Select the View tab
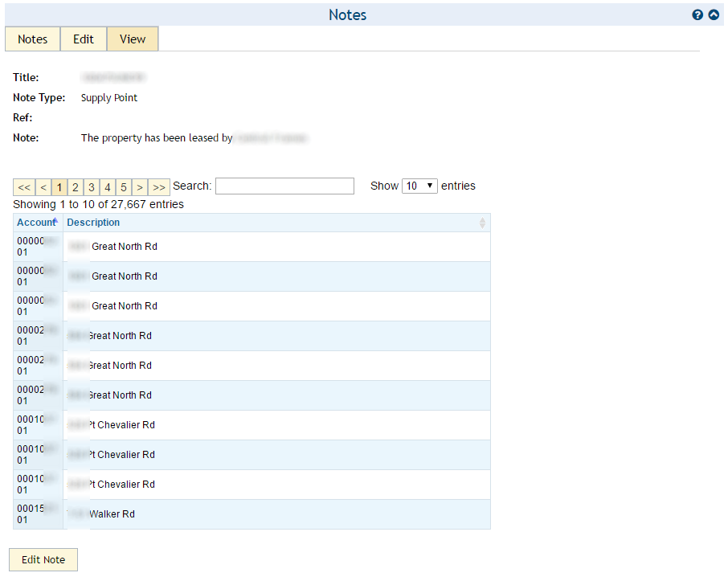The height and width of the screenshot is (581, 728). pyautogui.click(x=133, y=39)
